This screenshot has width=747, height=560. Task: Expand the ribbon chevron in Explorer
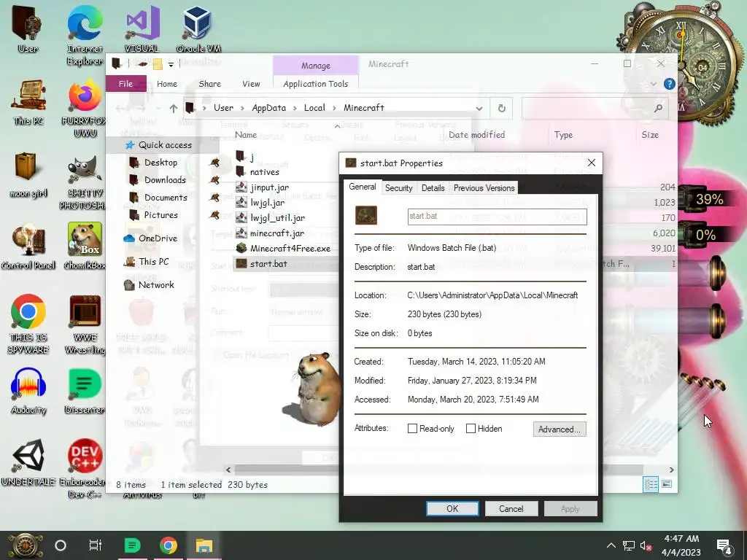(653, 84)
